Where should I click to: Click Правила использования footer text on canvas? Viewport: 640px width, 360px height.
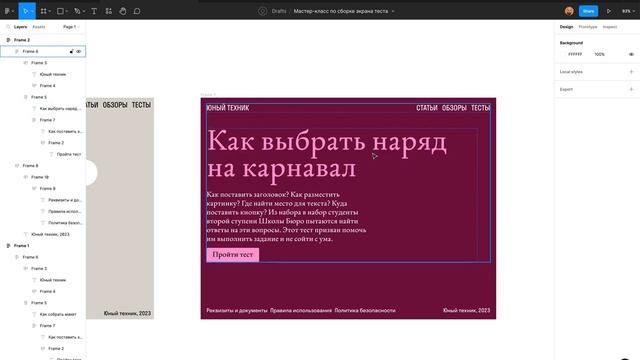click(x=301, y=311)
